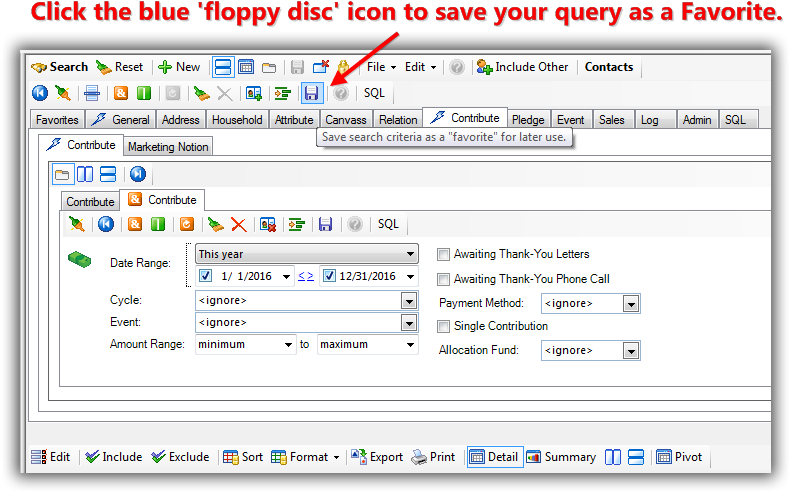Uncheck the 12/31/2016 end date checkbox
Screen dimensions: 790x492
coord(330,276)
